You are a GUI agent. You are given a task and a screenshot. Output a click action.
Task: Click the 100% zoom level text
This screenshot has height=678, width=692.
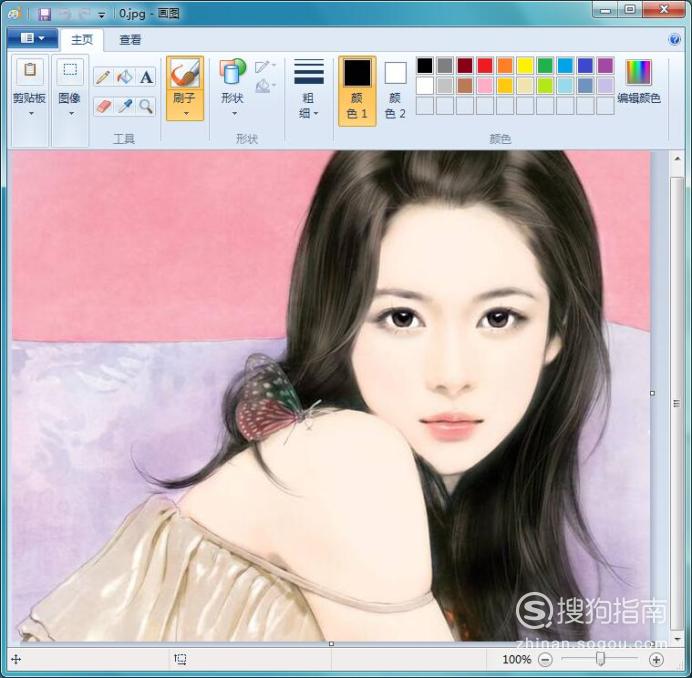pos(516,659)
